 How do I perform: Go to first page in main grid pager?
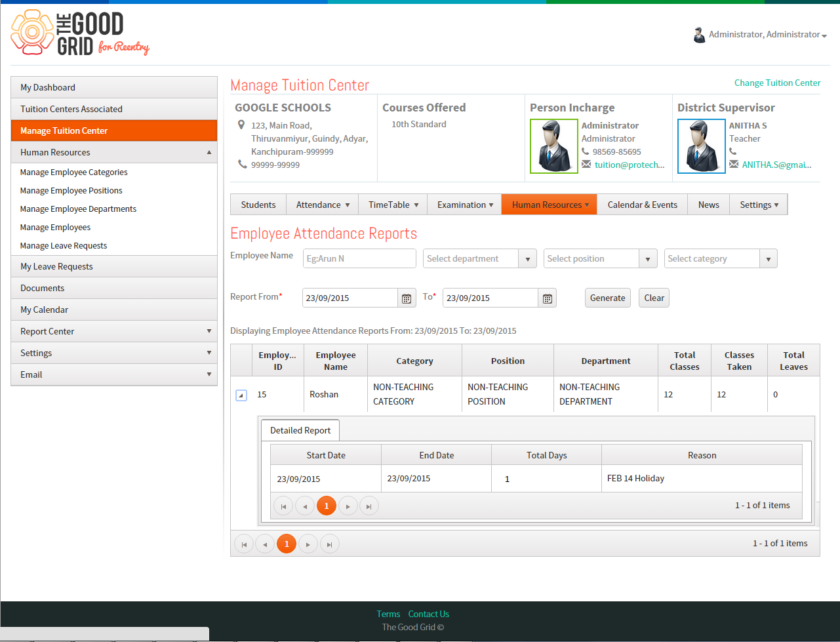pyautogui.click(x=244, y=544)
